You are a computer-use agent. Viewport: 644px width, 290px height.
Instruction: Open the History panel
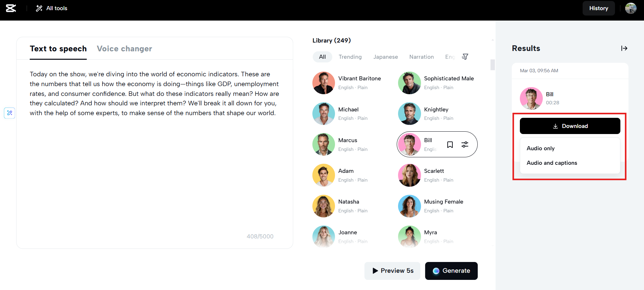[x=598, y=8]
